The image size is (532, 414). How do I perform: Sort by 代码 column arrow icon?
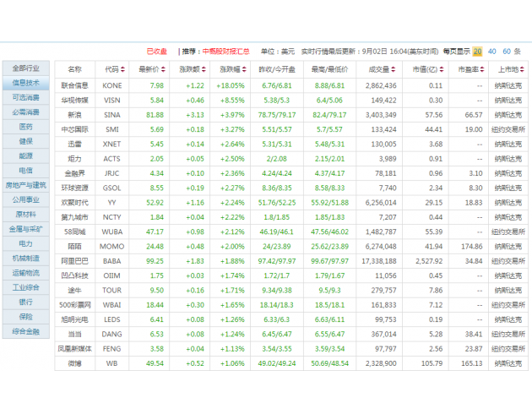tap(122, 69)
